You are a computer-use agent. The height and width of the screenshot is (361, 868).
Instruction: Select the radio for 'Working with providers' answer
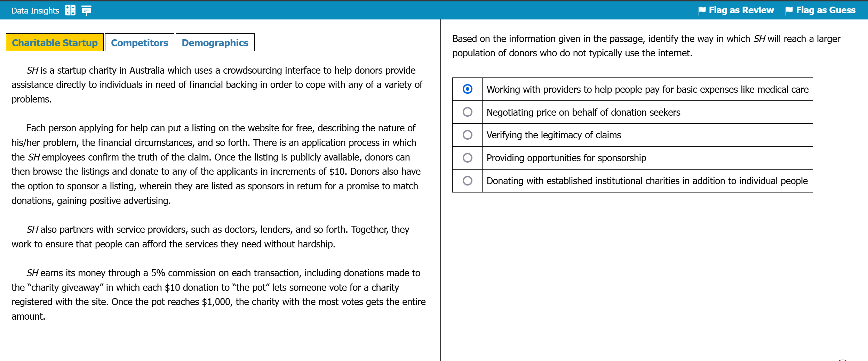(x=467, y=89)
